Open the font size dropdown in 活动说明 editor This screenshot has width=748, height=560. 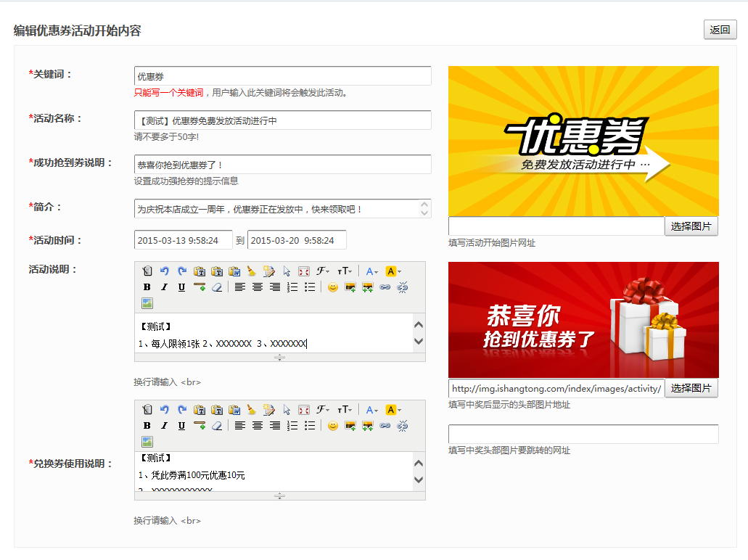tap(345, 271)
